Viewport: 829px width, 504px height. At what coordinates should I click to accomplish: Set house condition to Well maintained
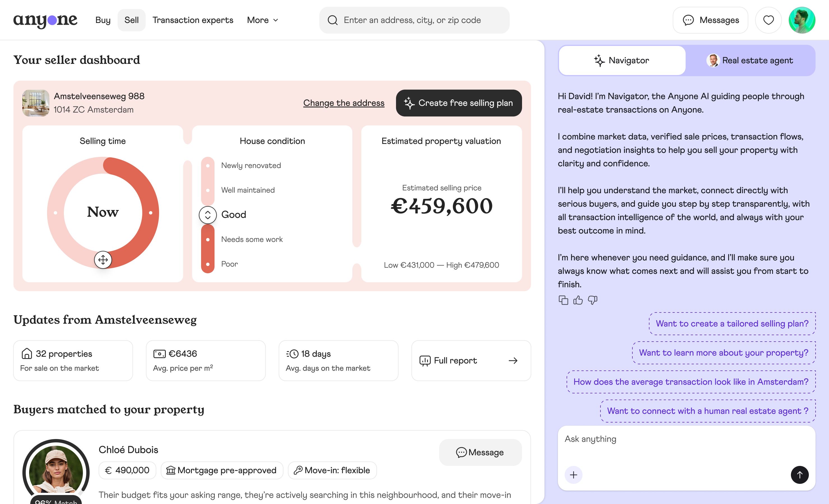pos(248,190)
